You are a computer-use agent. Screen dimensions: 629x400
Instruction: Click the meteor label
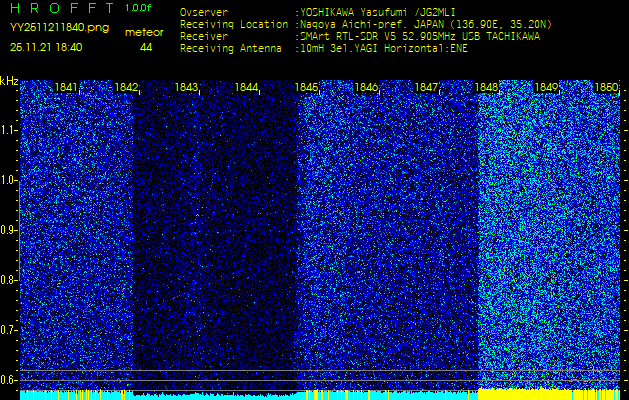(x=144, y=33)
